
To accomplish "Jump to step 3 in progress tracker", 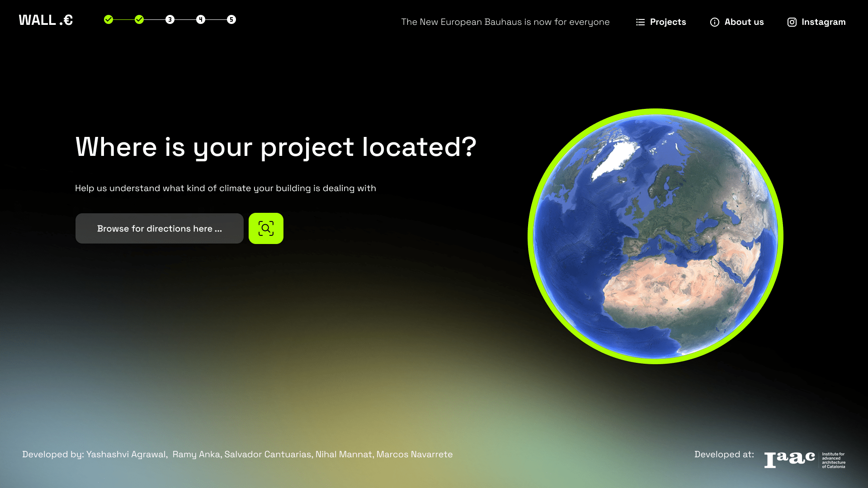I will click(170, 19).
